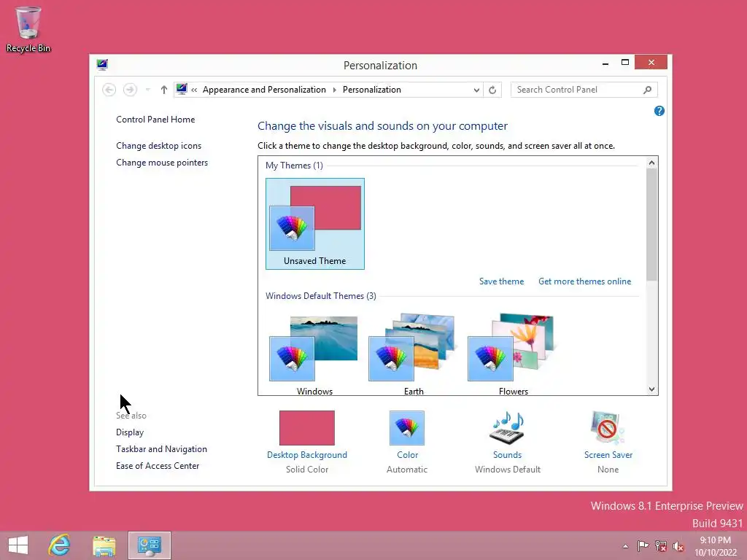
Task: Apply the Flowers theme
Action: (513, 354)
